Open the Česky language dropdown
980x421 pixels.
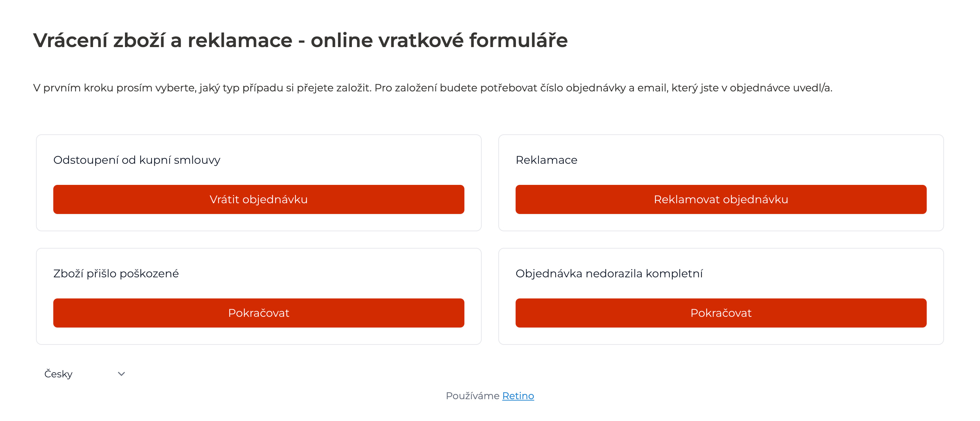84,374
